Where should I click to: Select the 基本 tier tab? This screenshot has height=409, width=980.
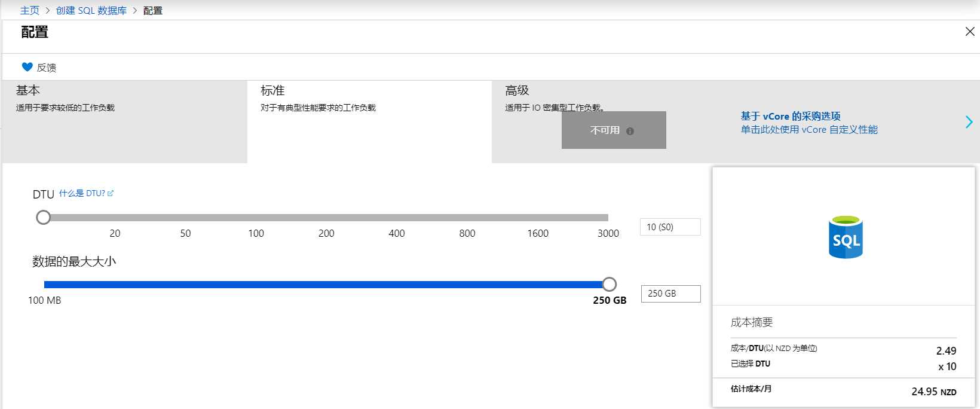point(124,122)
